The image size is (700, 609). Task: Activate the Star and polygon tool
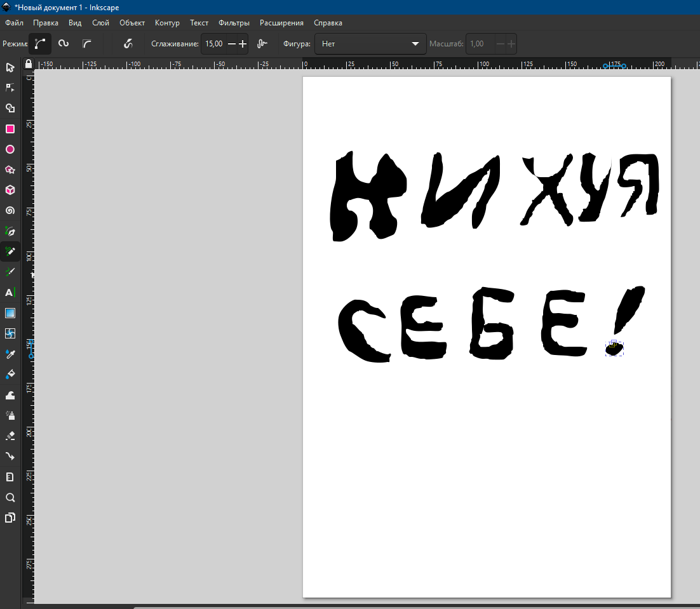pyautogui.click(x=10, y=170)
